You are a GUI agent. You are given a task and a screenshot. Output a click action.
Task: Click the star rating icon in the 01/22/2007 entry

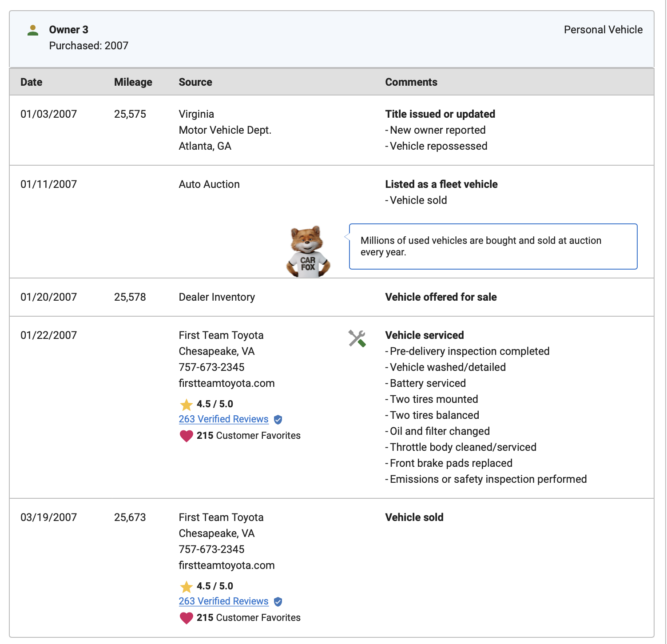pos(187,404)
